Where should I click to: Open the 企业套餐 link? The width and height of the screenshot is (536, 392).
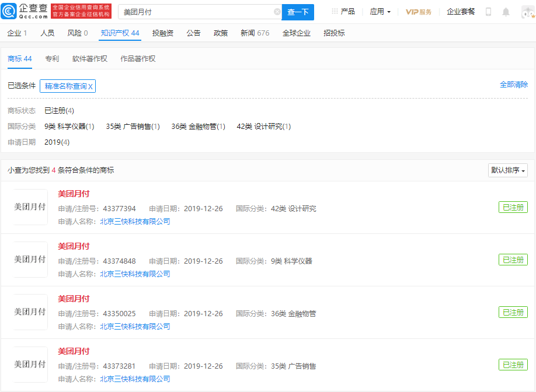point(461,12)
